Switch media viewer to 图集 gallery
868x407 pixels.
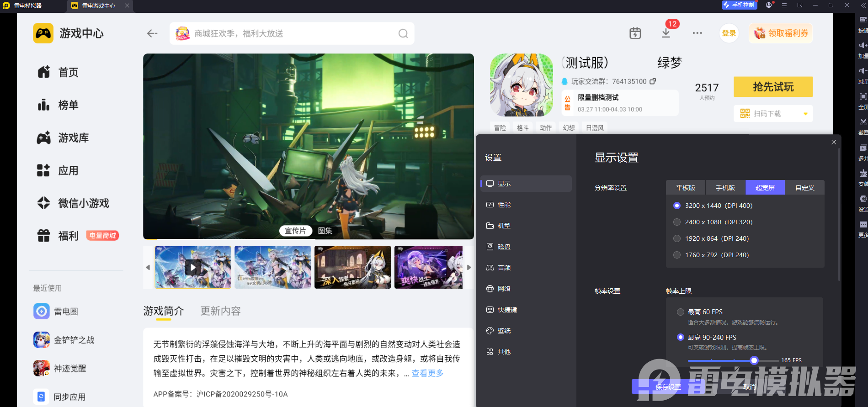[x=325, y=231]
